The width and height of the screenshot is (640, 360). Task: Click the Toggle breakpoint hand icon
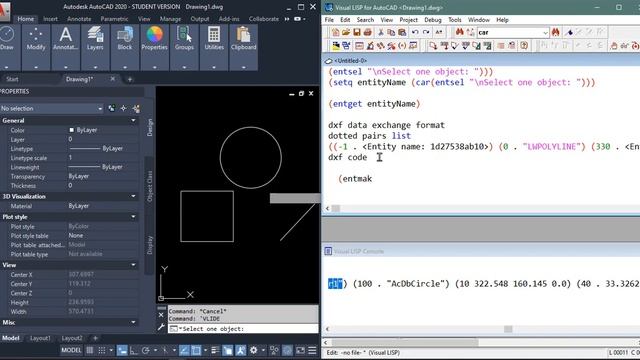coord(613,46)
